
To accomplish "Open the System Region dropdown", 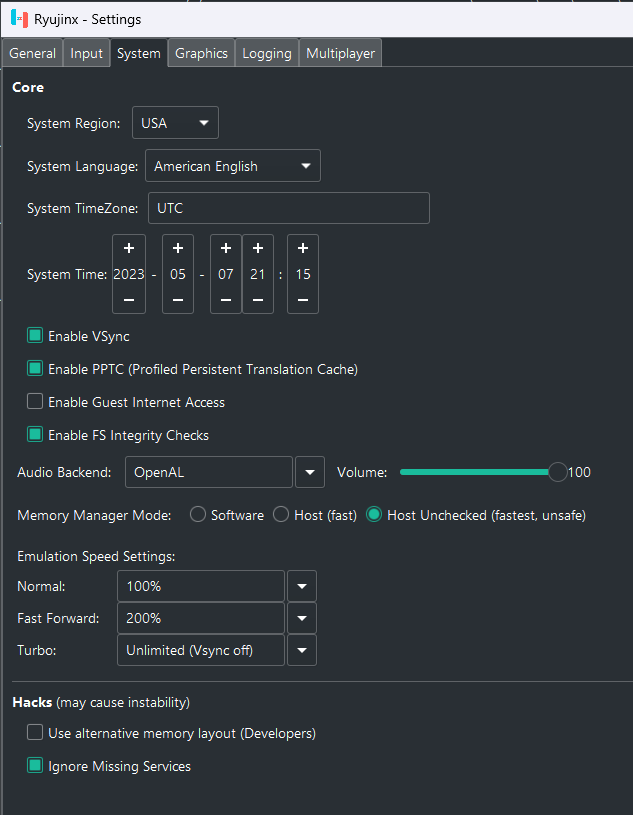I will [x=175, y=123].
